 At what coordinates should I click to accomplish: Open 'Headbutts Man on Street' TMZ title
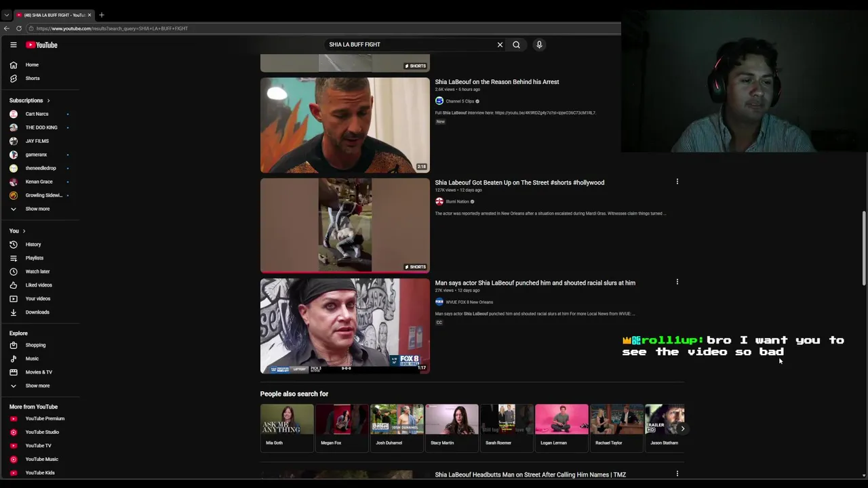coord(530,474)
